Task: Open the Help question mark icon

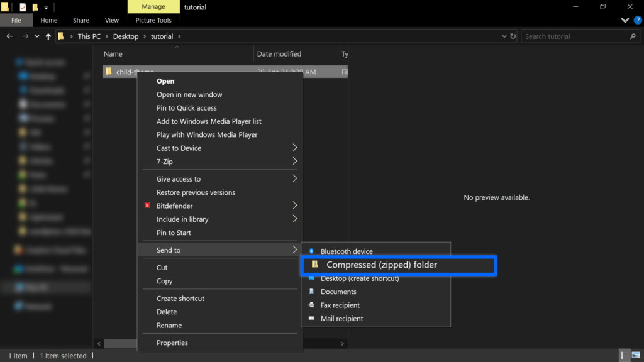Action: click(638, 20)
